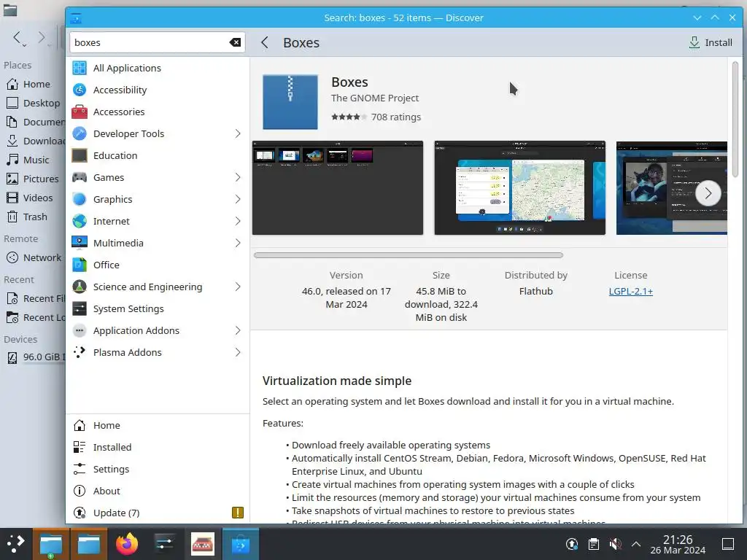
Task: Expand Science and Engineering subcategories
Action: point(237,287)
